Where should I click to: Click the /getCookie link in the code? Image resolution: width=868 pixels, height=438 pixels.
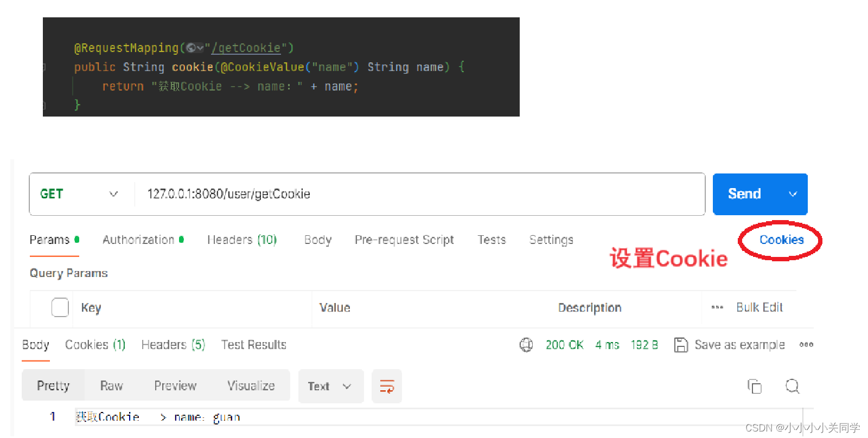tap(246, 48)
